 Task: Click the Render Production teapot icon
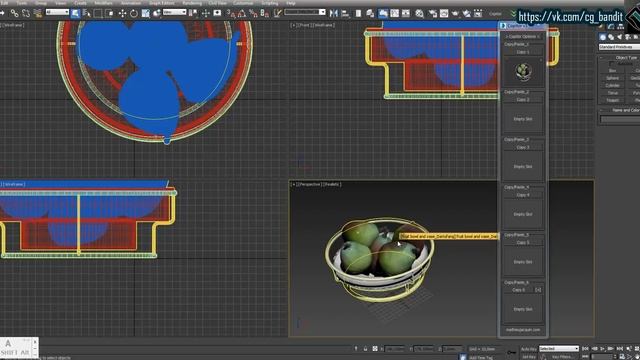tap(455, 13)
